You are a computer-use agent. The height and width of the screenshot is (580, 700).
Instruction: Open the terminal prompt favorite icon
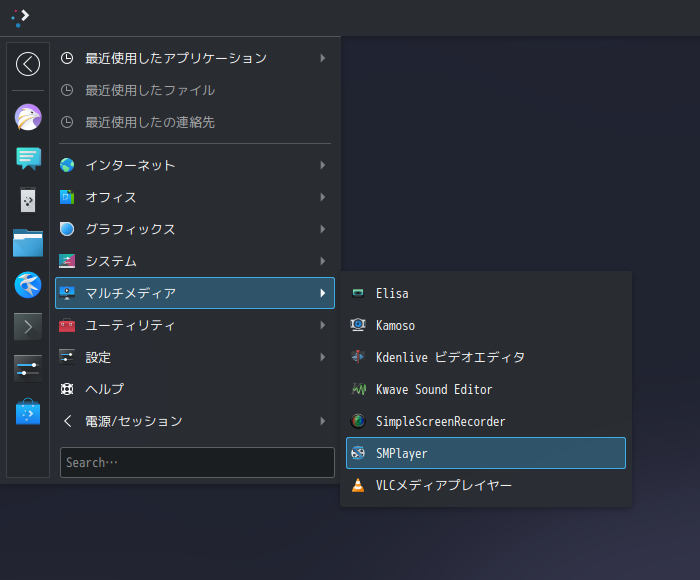(28, 327)
